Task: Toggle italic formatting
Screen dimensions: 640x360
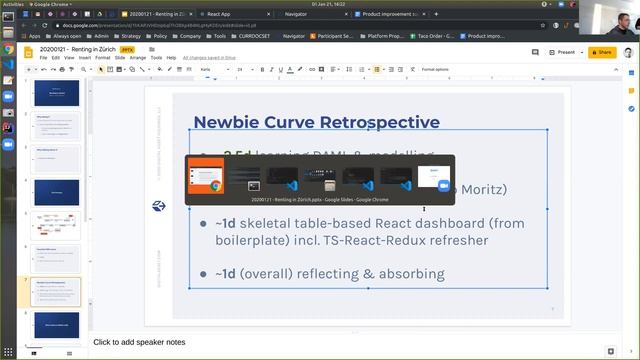Action: [x=271, y=69]
